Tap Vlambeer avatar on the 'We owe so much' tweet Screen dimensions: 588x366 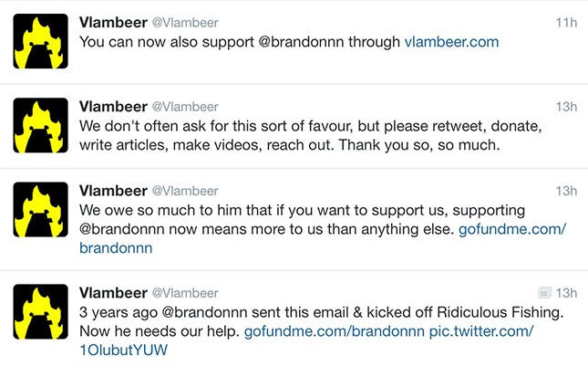pyautogui.click(x=41, y=210)
